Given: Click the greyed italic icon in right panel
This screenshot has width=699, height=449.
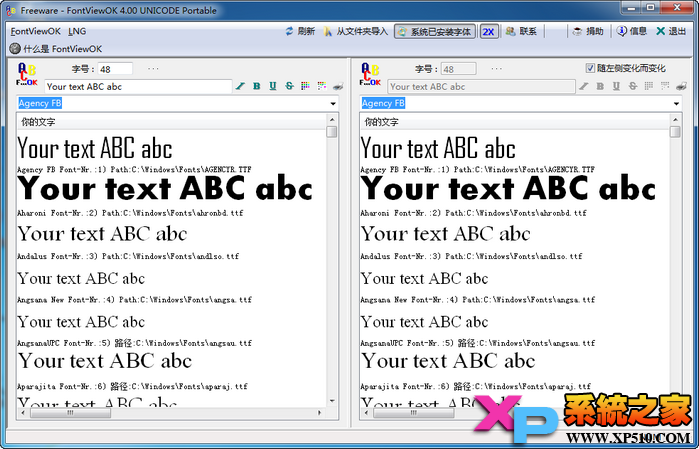Looking at the screenshot, I should click(584, 86).
